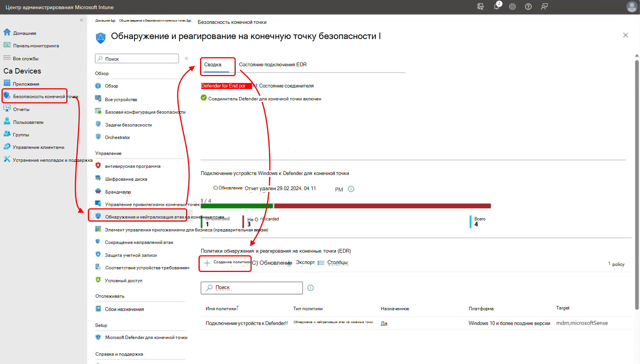This screenshot has width=640, height=364.
Task: Click the Группы group icon
Action: click(7, 134)
